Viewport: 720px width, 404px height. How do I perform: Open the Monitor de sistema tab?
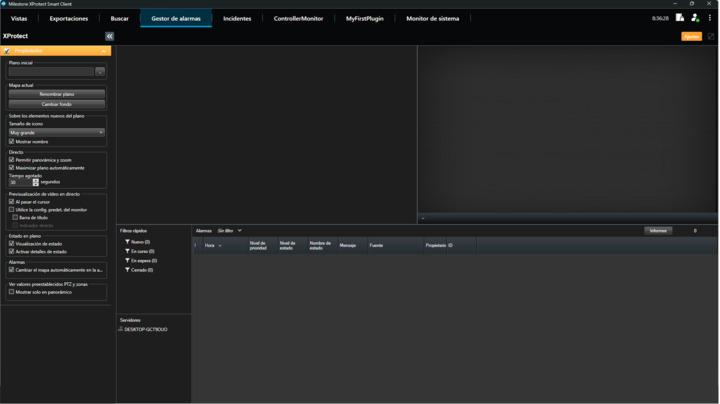coord(432,18)
